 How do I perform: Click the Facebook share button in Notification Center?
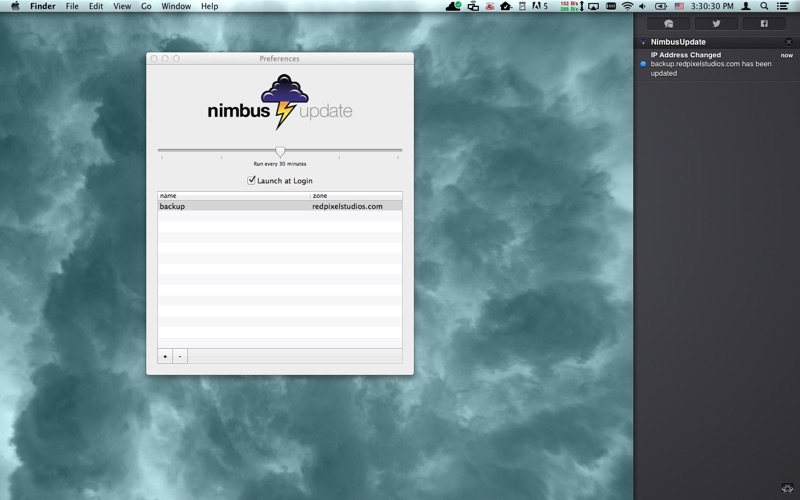[764, 23]
